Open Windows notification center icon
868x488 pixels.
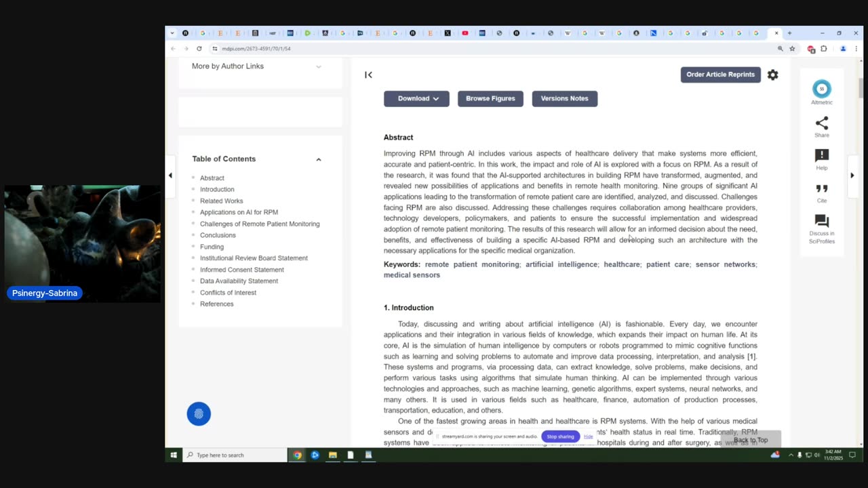point(852,455)
